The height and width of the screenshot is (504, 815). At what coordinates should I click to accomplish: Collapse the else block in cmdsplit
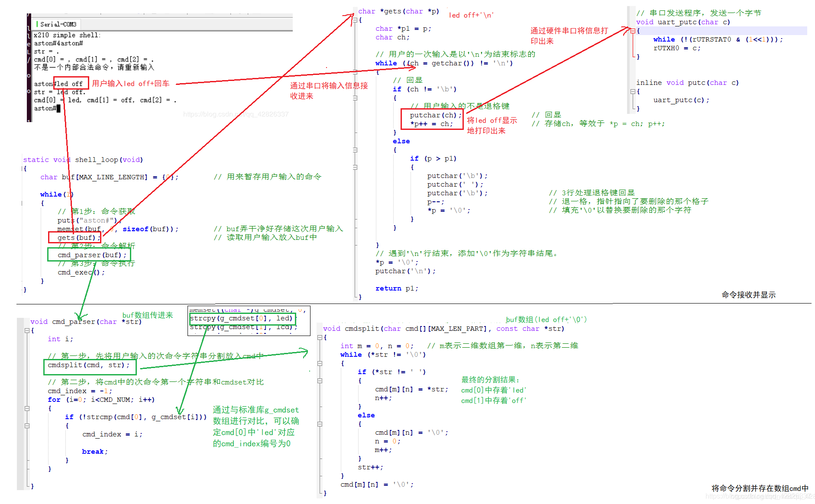pos(320,424)
